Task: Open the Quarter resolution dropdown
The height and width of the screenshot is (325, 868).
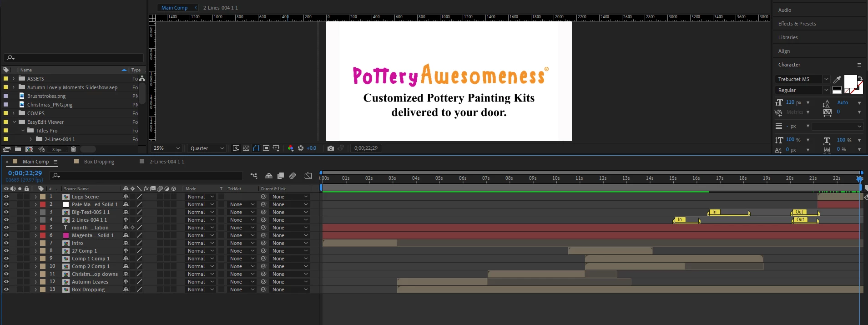Action: click(x=207, y=148)
